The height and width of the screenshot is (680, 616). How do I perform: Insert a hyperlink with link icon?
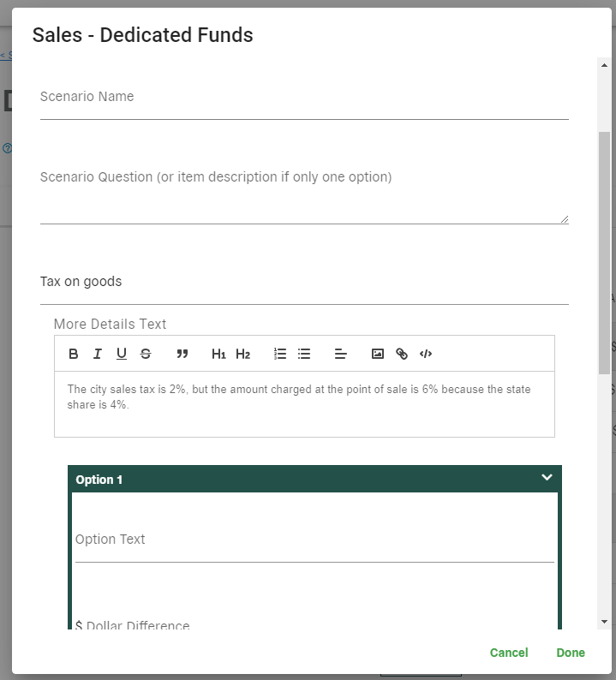402,354
